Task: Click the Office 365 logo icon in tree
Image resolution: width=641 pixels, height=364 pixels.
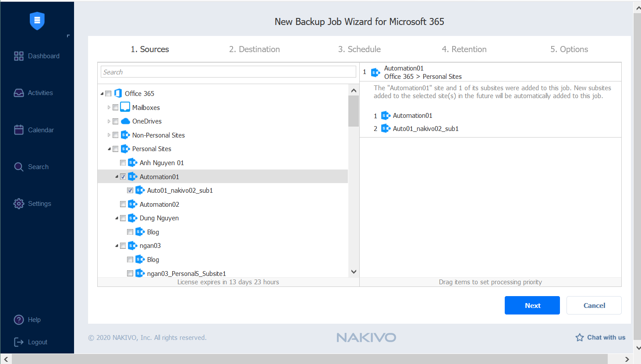Action: 118,93
